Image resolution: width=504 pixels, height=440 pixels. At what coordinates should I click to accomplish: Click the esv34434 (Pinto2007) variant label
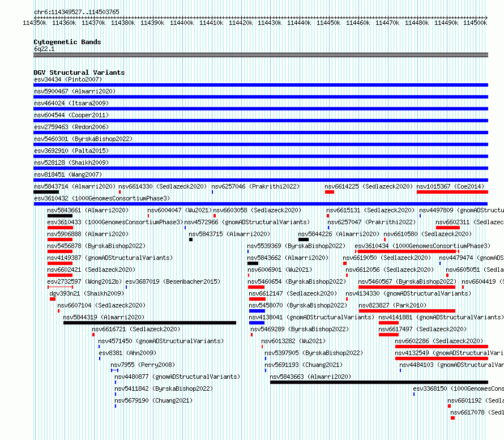(x=68, y=79)
